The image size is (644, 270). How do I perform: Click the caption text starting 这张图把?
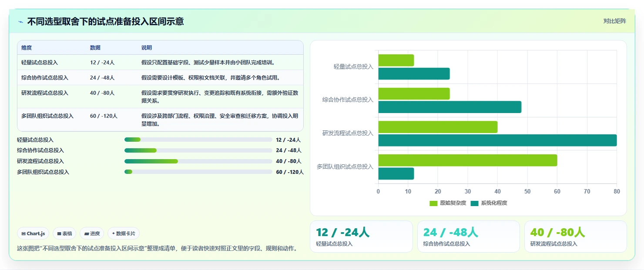[157, 249]
